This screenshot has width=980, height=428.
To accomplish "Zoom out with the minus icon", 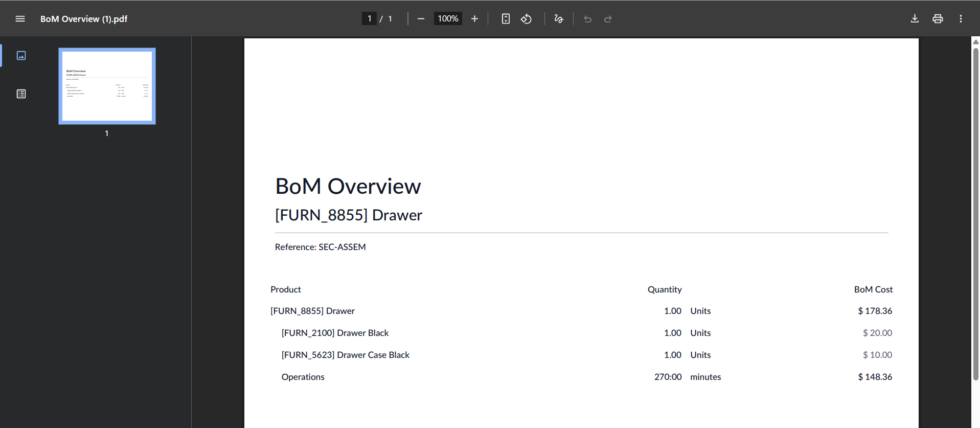I will coord(421,19).
